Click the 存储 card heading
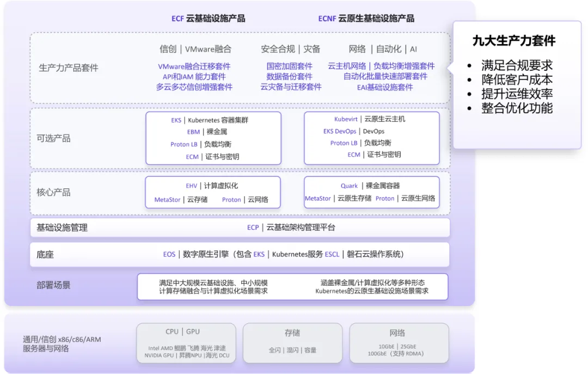This screenshot has width=588, height=374. pos(292,333)
